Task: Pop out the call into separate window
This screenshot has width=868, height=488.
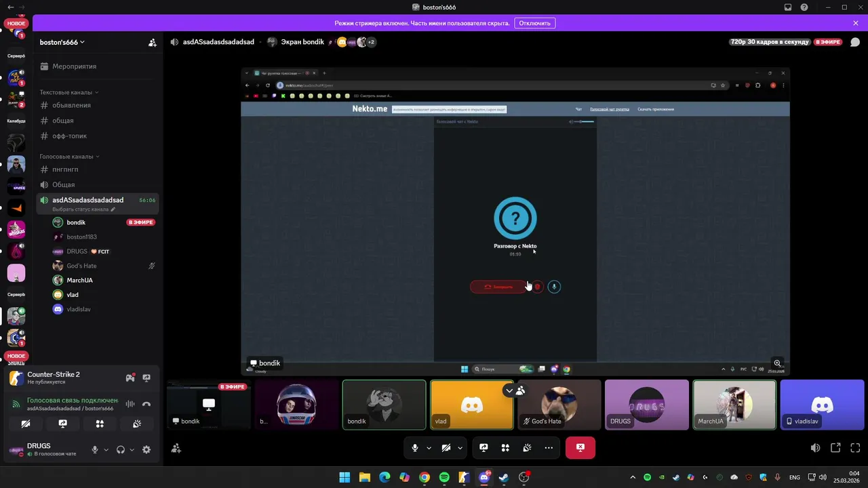Action: (835, 448)
